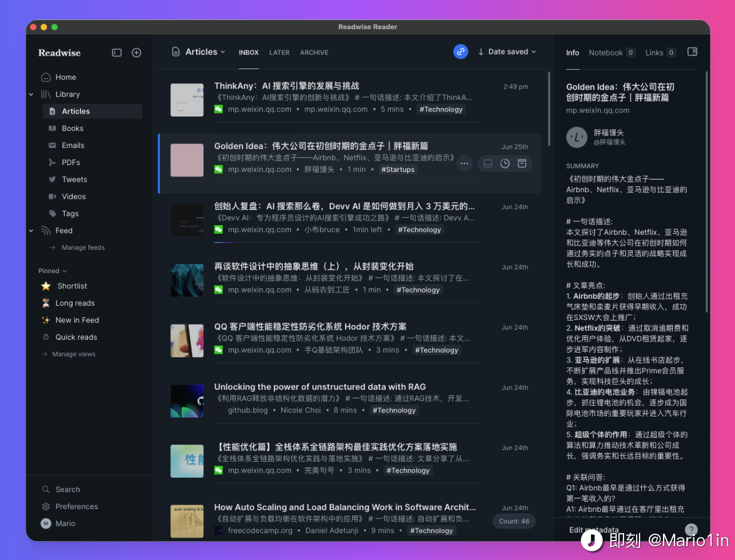The image size is (735, 560).
Task: Click #Technology tag on ThinkAny article
Action: (441, 109)
